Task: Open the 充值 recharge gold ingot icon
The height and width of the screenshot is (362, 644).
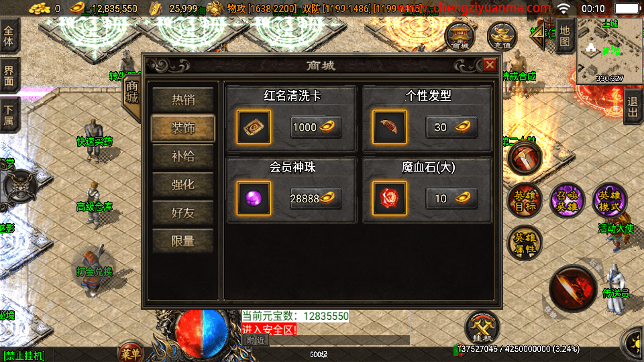Action: [x=502, y=37]
